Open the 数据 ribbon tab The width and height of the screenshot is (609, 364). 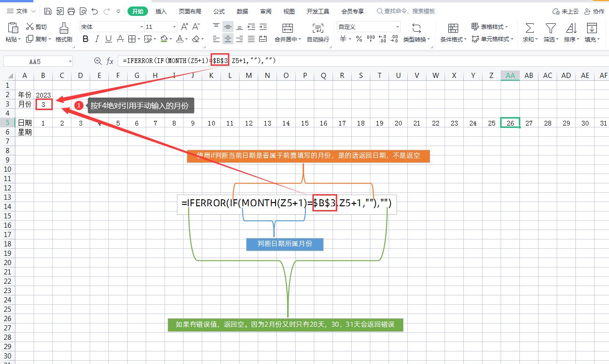pos(242,11)
